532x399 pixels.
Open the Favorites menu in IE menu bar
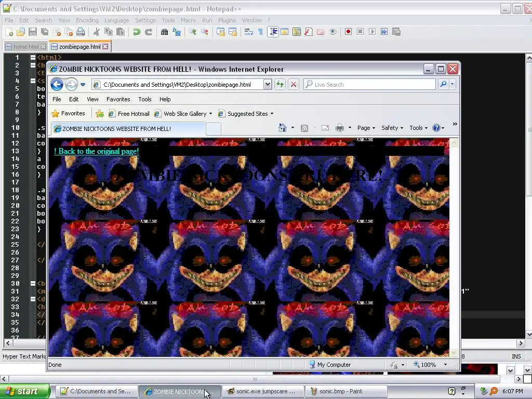[x=118, y=99]
